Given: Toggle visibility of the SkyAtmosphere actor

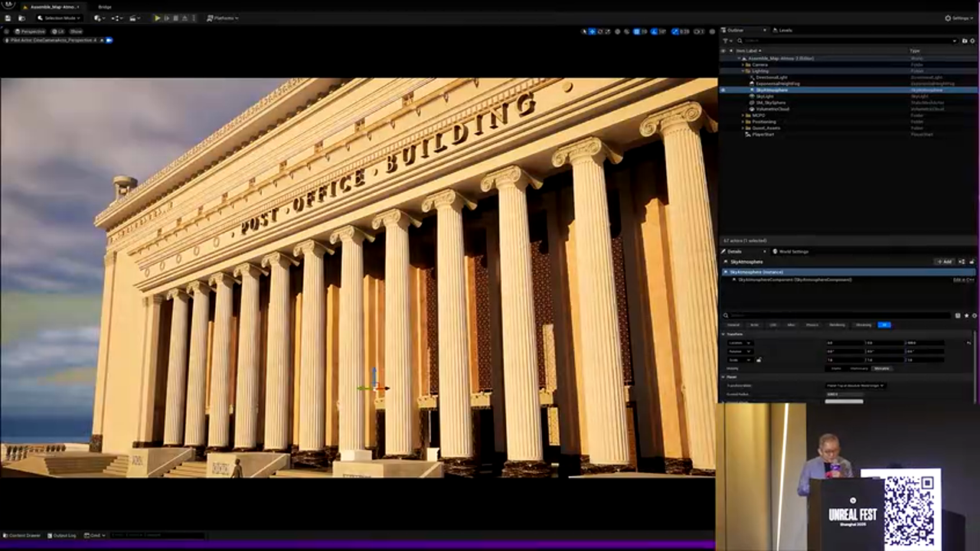Looking at the screenshot, I should click(723, 90).
